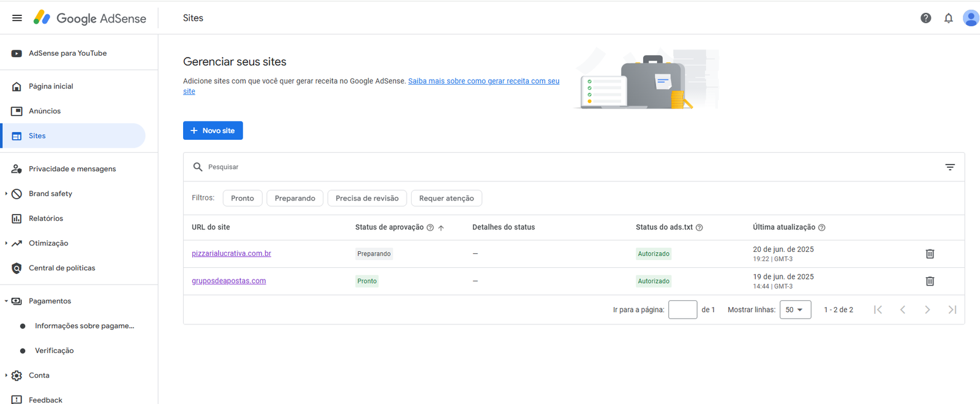Click Autorizado badge for gruposdeapostas.com

[x=654, y=281]
